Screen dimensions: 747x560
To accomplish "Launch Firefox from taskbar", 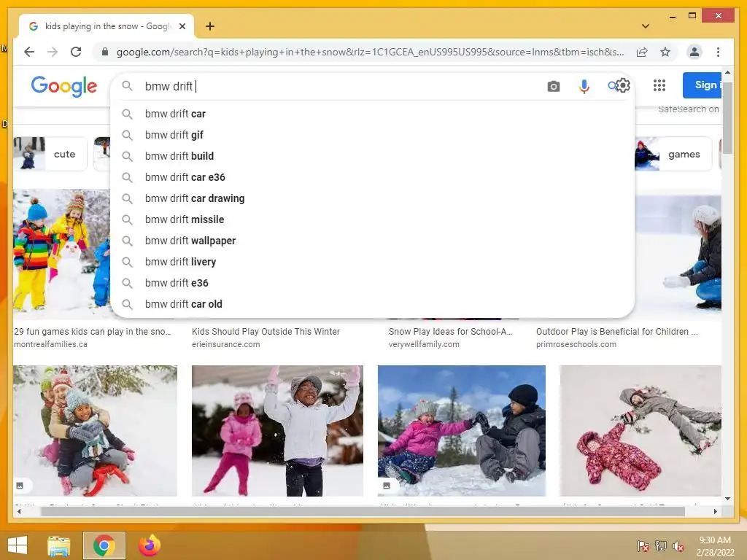I will (x=149, y=545).
